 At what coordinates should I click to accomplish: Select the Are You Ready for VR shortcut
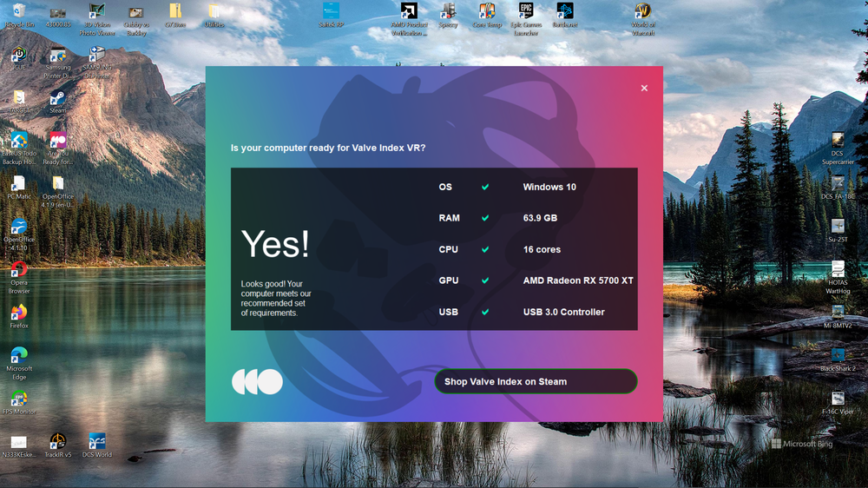[x=57, y=148]
